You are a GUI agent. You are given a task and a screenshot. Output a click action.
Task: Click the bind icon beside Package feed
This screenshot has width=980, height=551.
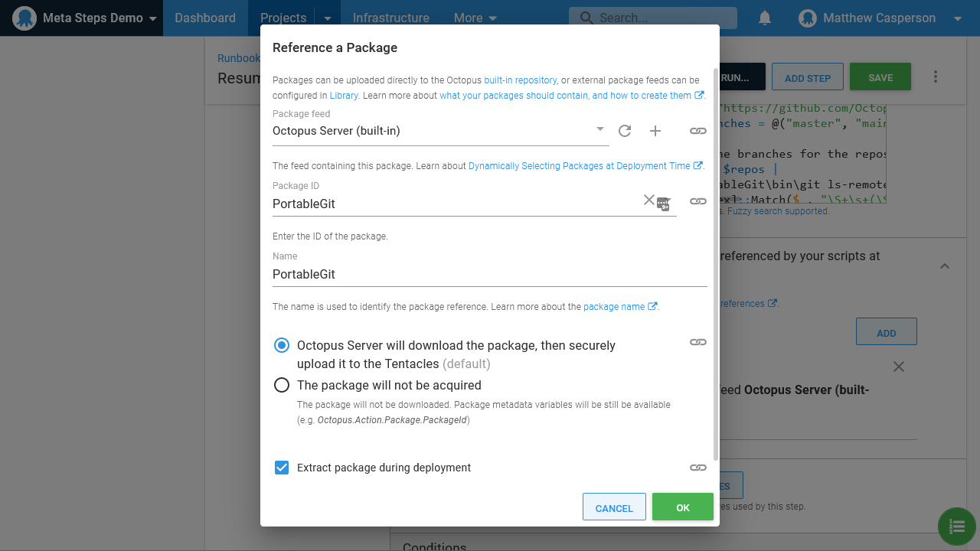click(x=697, y=131)
